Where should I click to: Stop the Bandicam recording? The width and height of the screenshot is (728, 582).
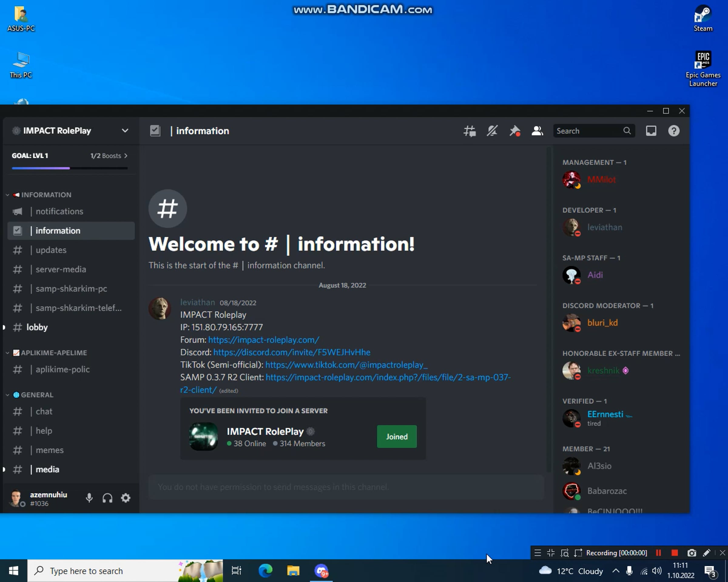[674, 553]
